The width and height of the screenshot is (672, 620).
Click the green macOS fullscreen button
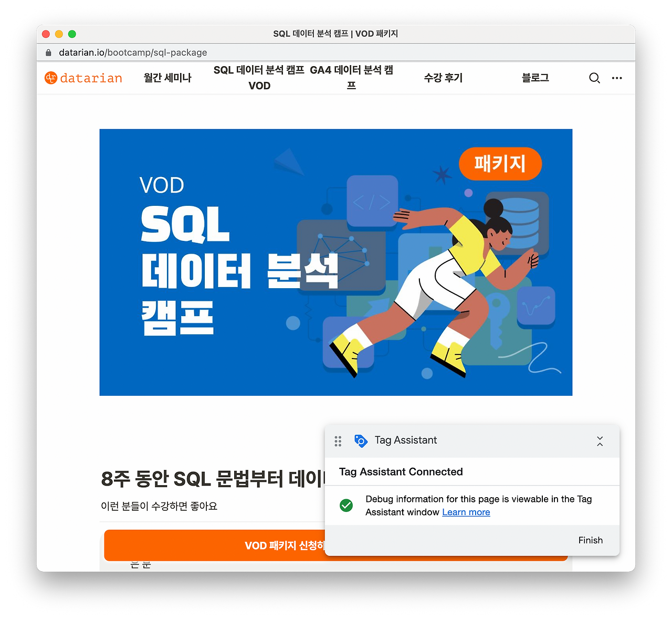click(x=72, y=34)
